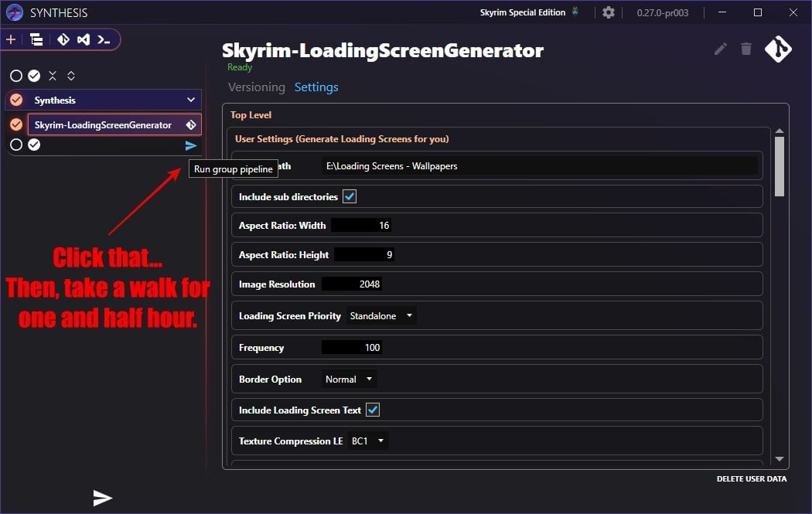Click the settings scrollbar up arrow
812x514 pixels.
click(780, 131)
